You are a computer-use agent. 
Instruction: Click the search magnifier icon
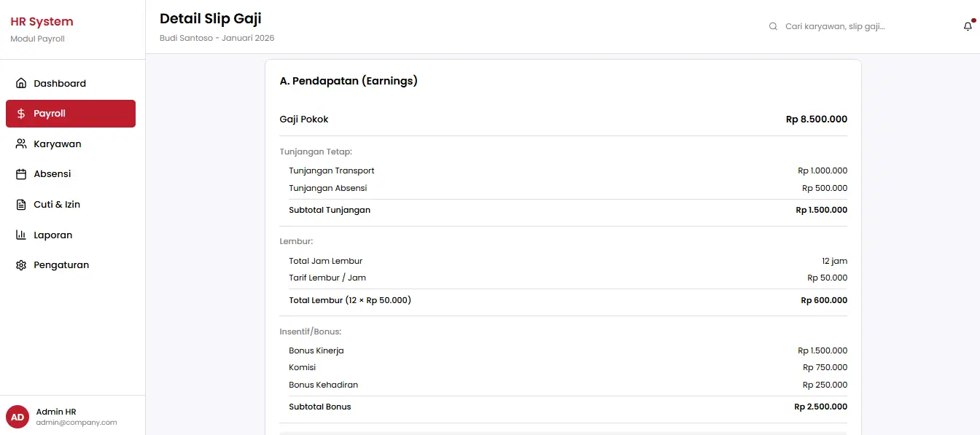[x=773, y=26]
